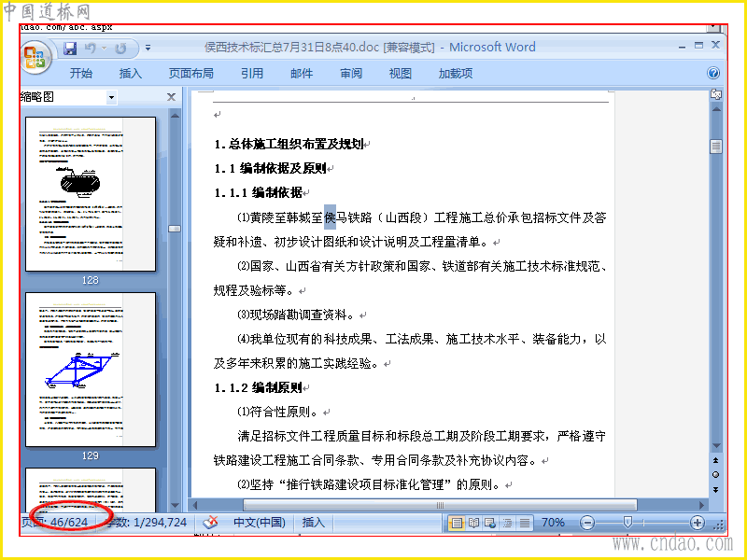This screenshot has height=560, width=747.
Task: Open the 审阅 ribbon tab
Action: point(351,74)
